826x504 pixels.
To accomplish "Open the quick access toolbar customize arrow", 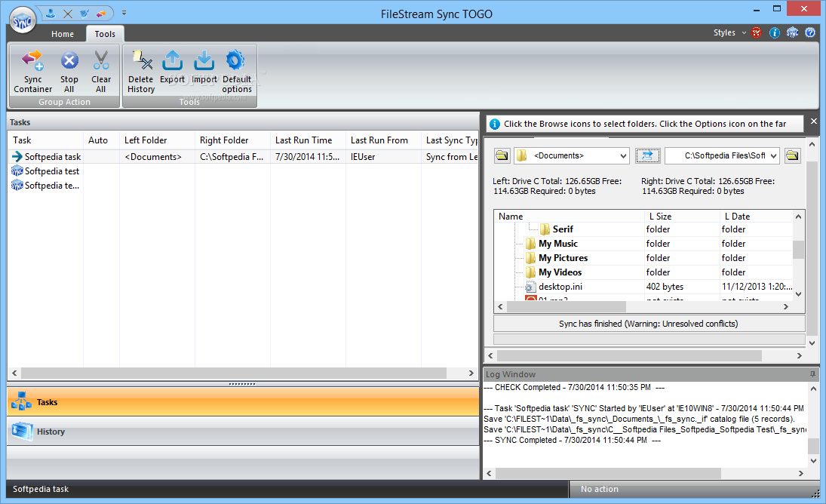I will (124, 13).
